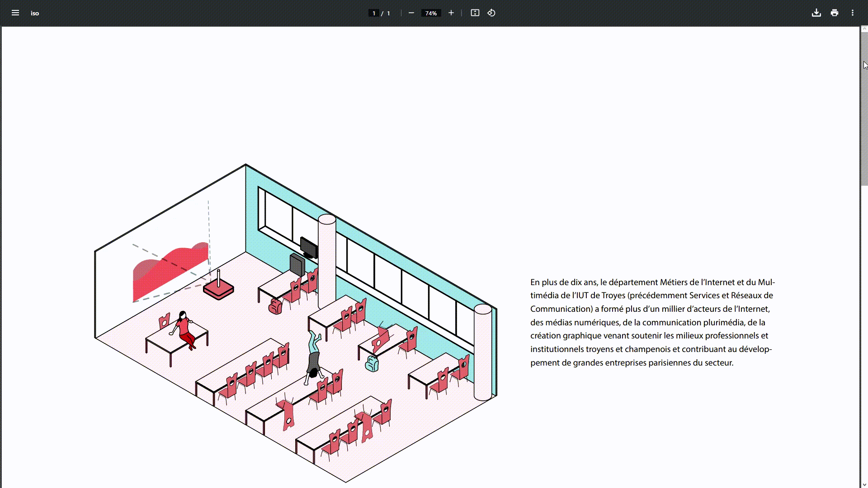Click the paragraph starting 'En plus de dix ans'

(x=652, y=322)
